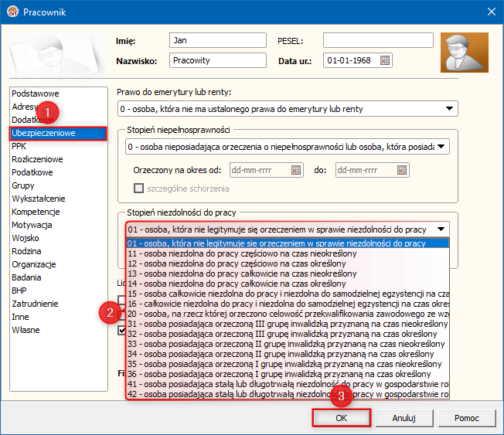The image size is (504, 435).
Task: Choose option 34 II grupa określony
Action: click(x=288, y=354)
